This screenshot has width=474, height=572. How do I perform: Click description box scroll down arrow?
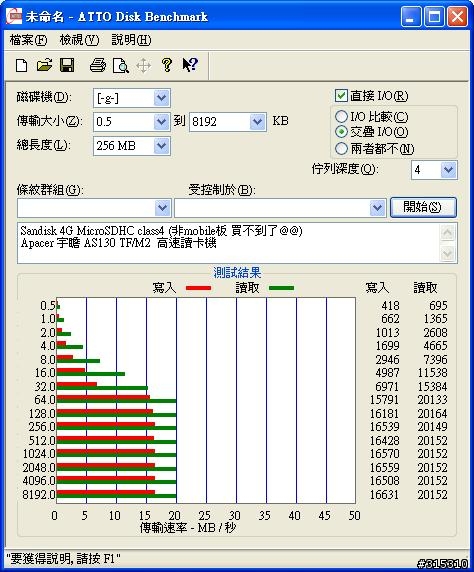[448, 253]
